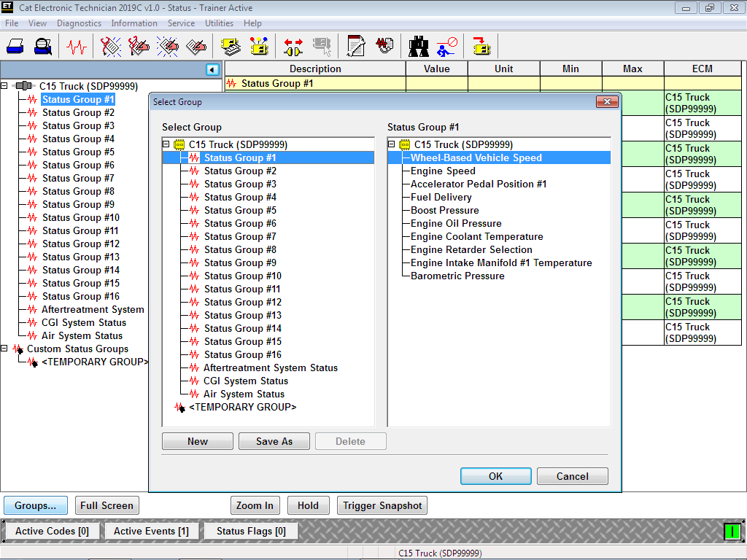Open the Diagnostics menu
This screenshot has height=560, width=747.
(79, 23)
